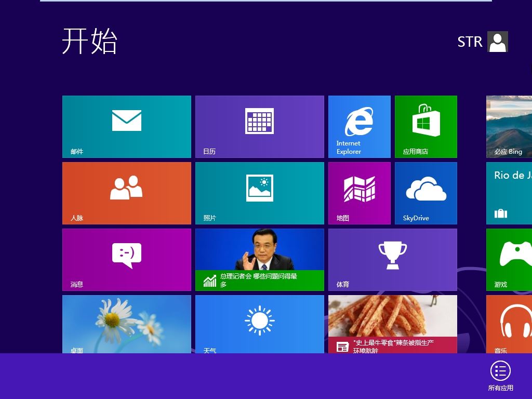
Task: Open the Mail (邮件) tile
Action: [x=127, y=127]
